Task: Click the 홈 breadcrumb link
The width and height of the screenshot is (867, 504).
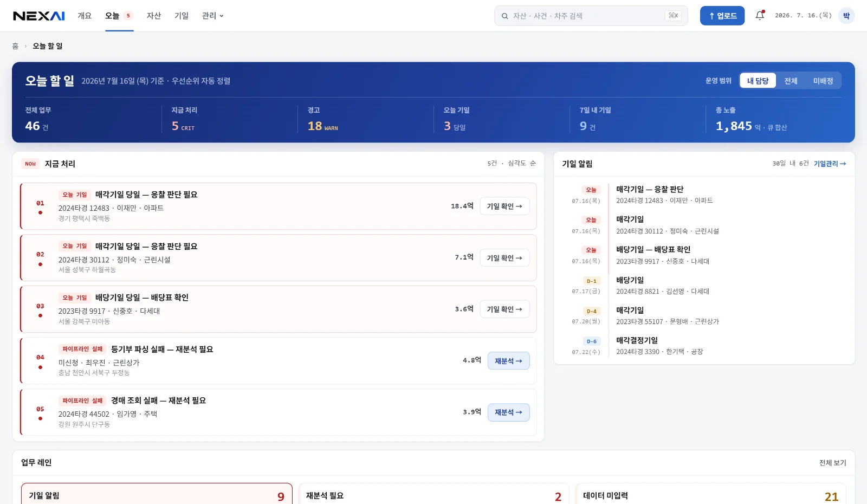Action: point(15,46)
